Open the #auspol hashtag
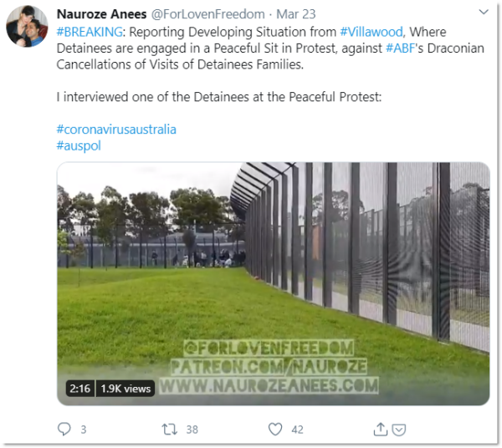This screenshot has height=448, width=502. pos(79,145)
